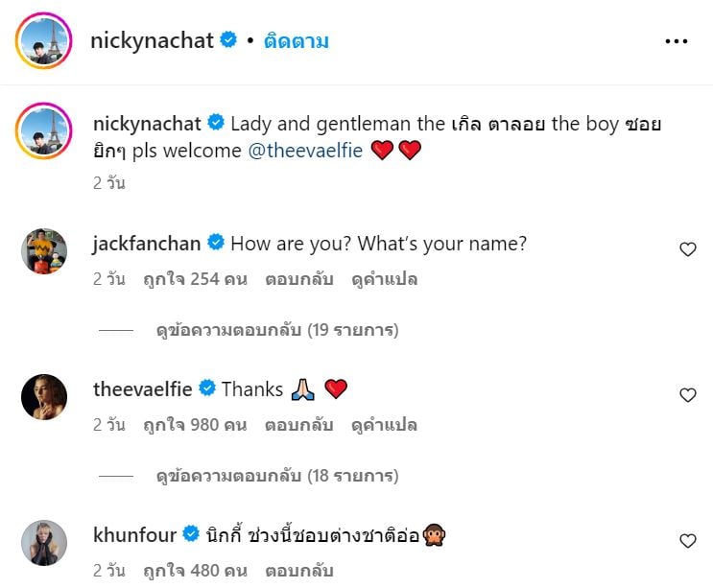View 980 likes on theevaelfie's comment
The height and width of the screenshot is (588, 713).
(x=195, y=425)
